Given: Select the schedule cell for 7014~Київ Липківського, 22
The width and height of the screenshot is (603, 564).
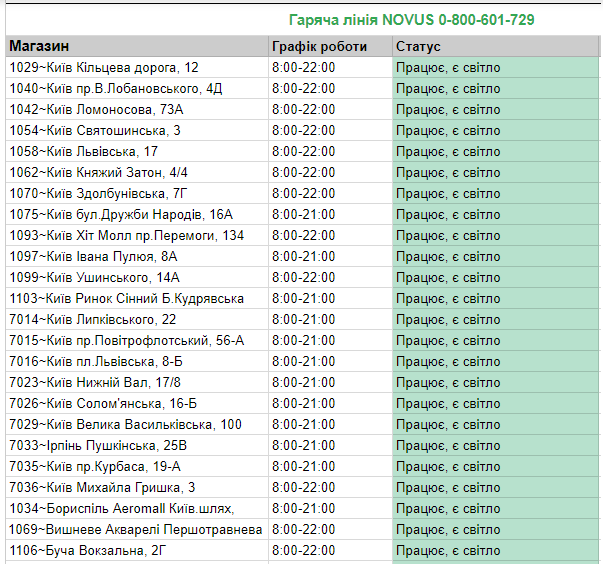Looking at the screenshot, I should (x=329, y=320).
